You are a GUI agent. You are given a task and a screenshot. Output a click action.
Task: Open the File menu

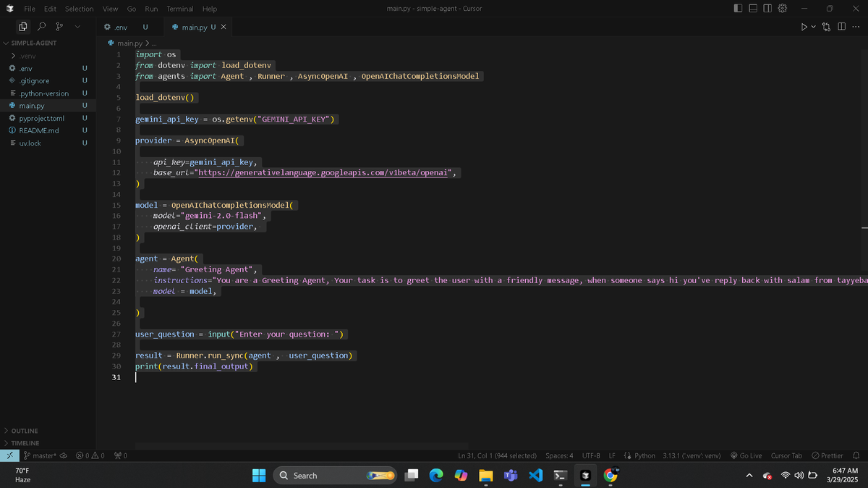[x=30, y=9]
